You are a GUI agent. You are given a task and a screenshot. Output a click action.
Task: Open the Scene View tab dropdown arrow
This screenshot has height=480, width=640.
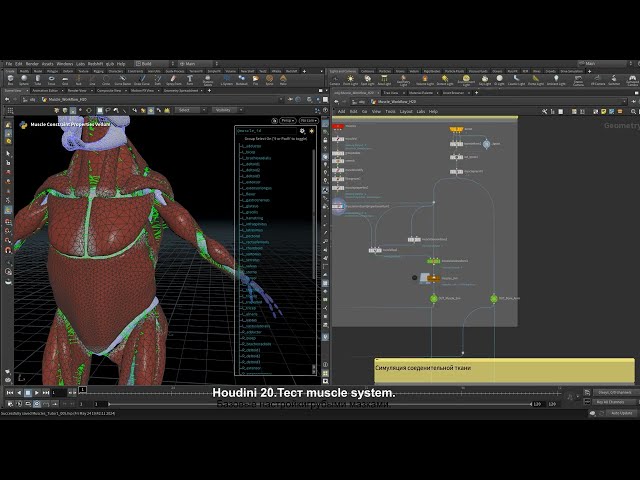(27, 91)
